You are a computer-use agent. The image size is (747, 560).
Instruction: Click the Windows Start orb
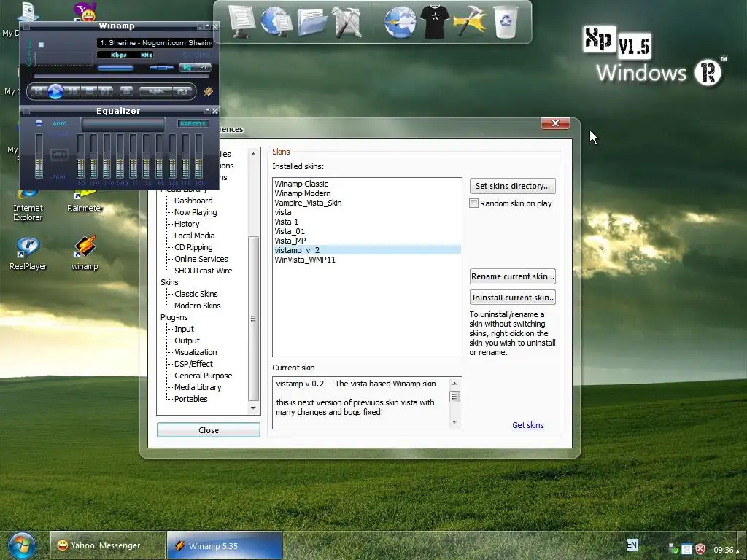[x=22, y=545]
